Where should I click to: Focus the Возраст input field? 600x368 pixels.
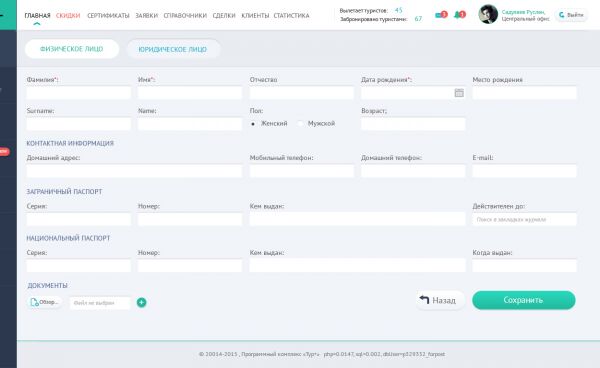click(413, 124)
